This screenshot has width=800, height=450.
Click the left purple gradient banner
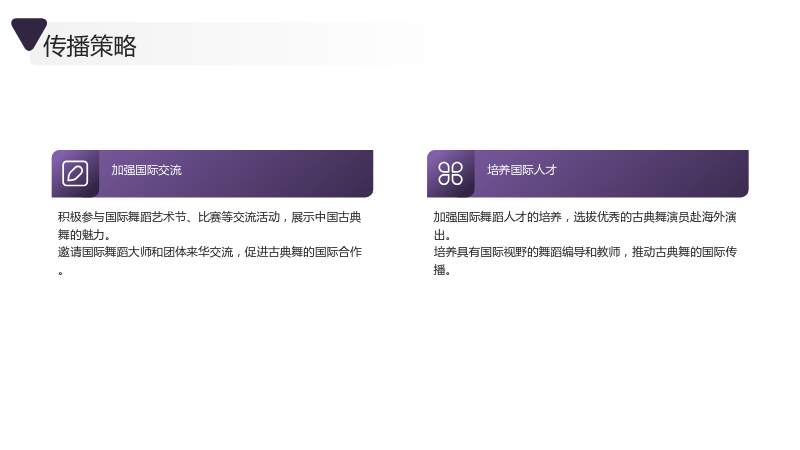point(212,173)
